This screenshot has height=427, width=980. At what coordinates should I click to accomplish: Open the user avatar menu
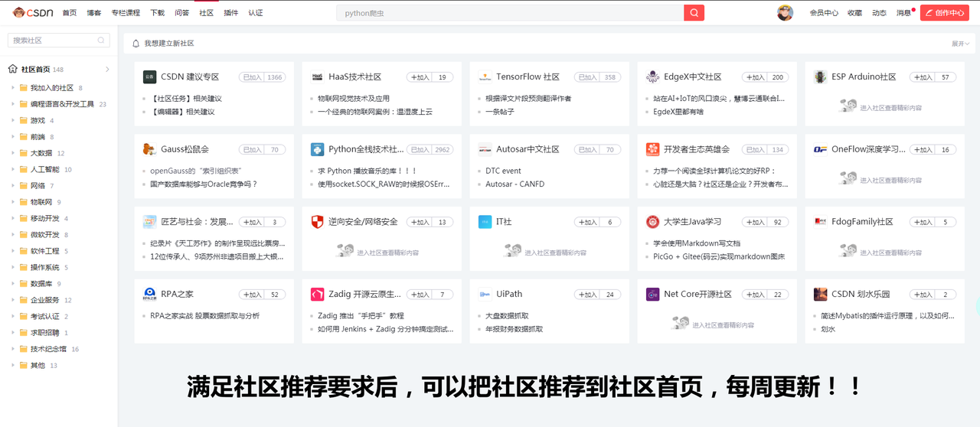(785, 13)
